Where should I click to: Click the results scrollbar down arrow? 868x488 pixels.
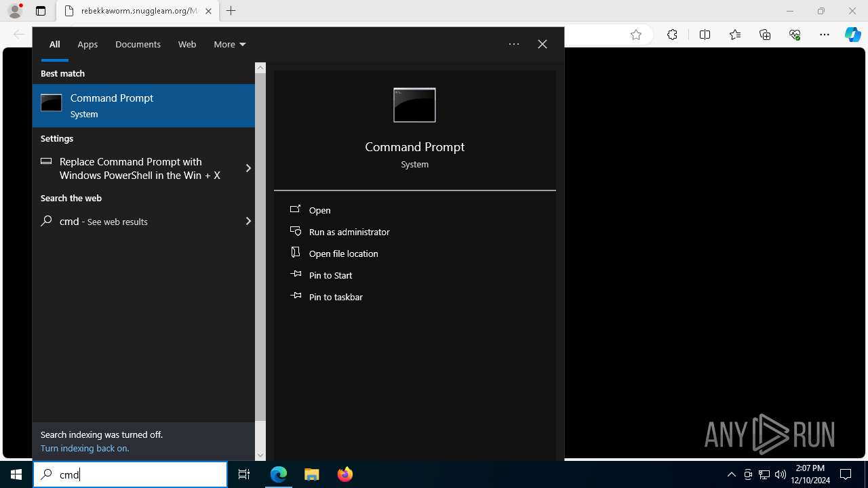click(260, 455)
